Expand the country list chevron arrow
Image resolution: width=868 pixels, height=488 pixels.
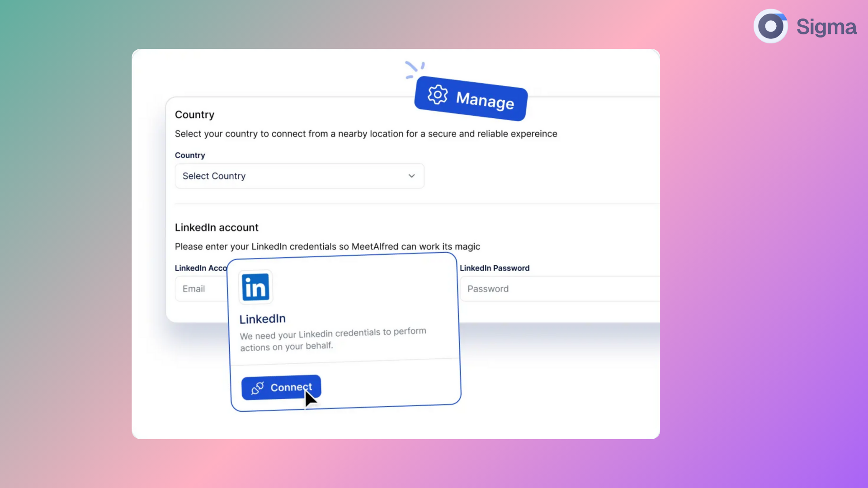coord(411,176)
